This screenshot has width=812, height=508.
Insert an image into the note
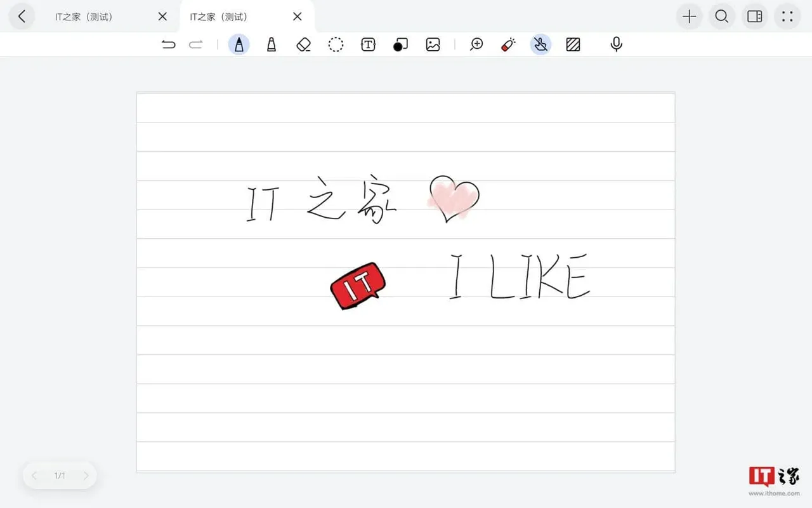tap(433, 44)
